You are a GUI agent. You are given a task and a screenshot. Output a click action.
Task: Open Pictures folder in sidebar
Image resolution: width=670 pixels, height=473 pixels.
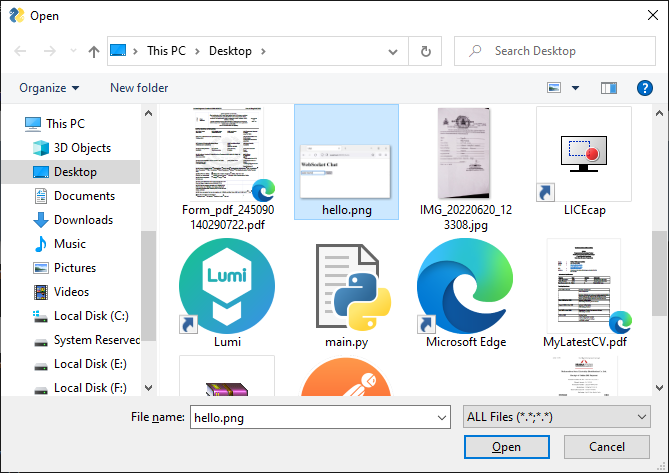65,268
